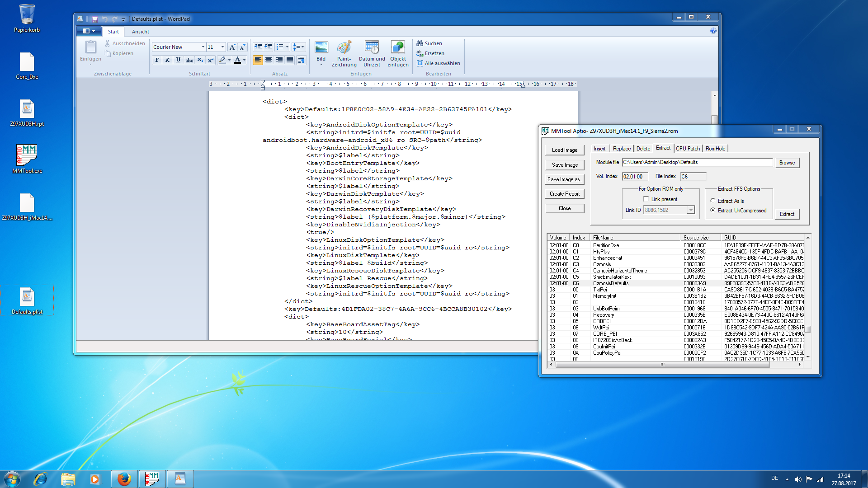This screenshot has height=488, width=868.
Task: Increase font size with grow button
Action: tap(232, 47)
